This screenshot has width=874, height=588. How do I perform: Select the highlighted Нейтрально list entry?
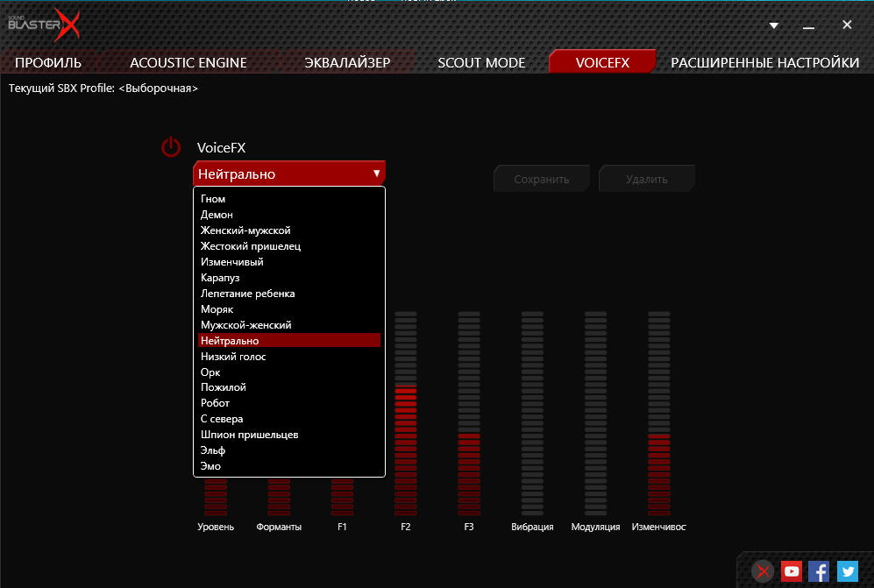click(289, 341)
